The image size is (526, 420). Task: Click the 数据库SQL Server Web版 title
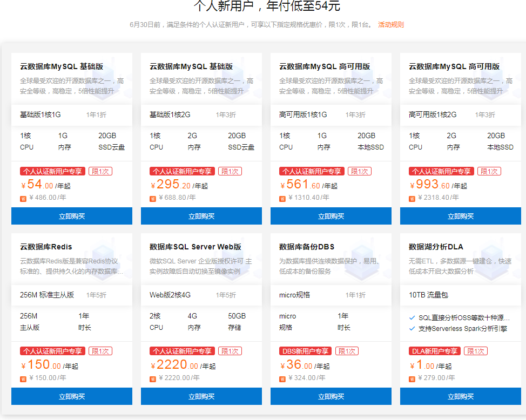195,247
